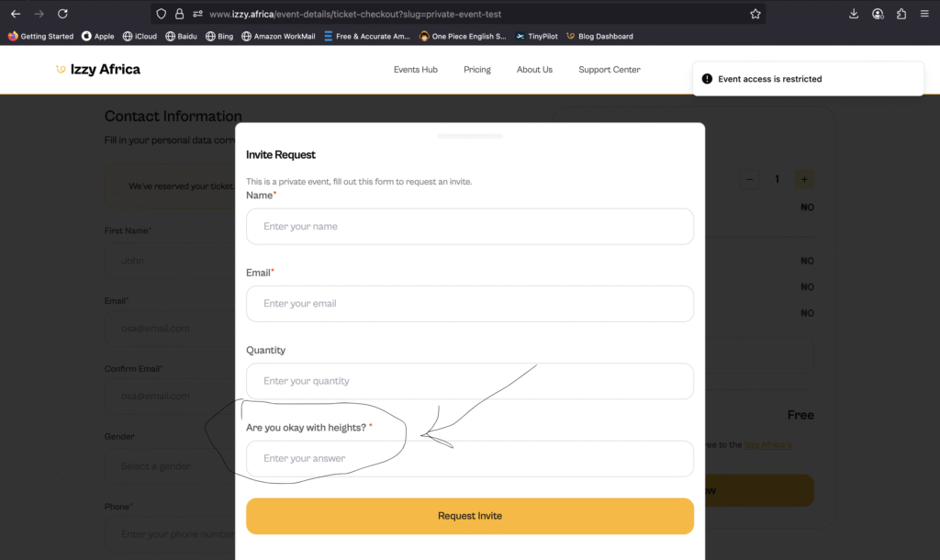Open the browser hamburger menu

(925, 14)
